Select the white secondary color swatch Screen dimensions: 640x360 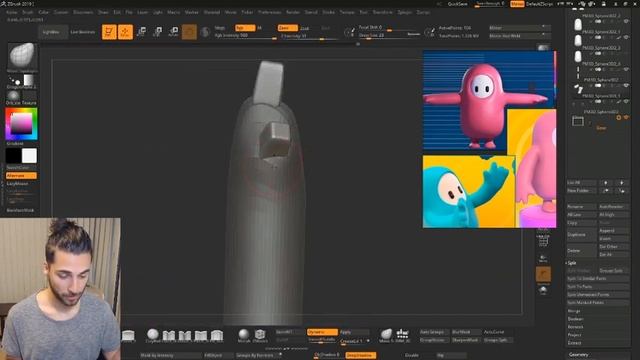pyautogui.click(x=29, y=156)
